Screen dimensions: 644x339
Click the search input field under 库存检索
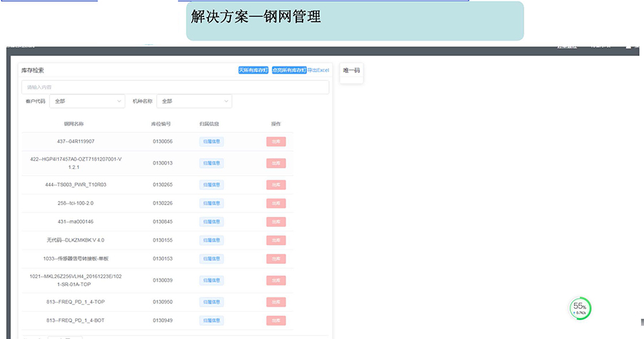(175, 87)
